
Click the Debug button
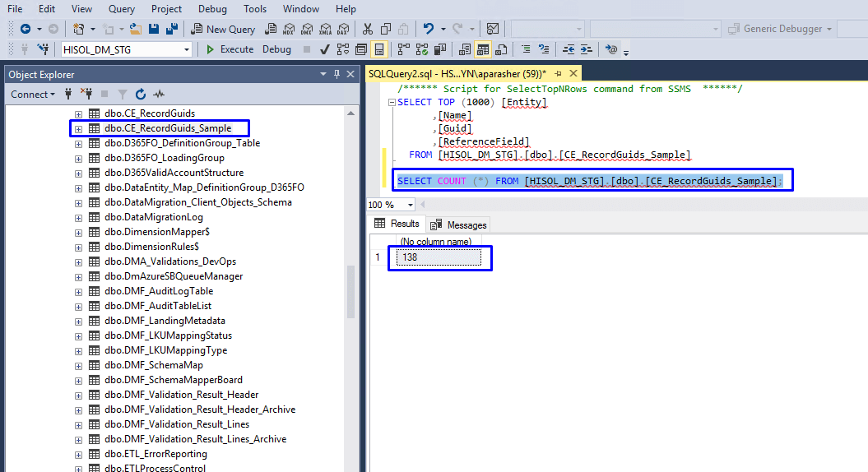point(276,49)
